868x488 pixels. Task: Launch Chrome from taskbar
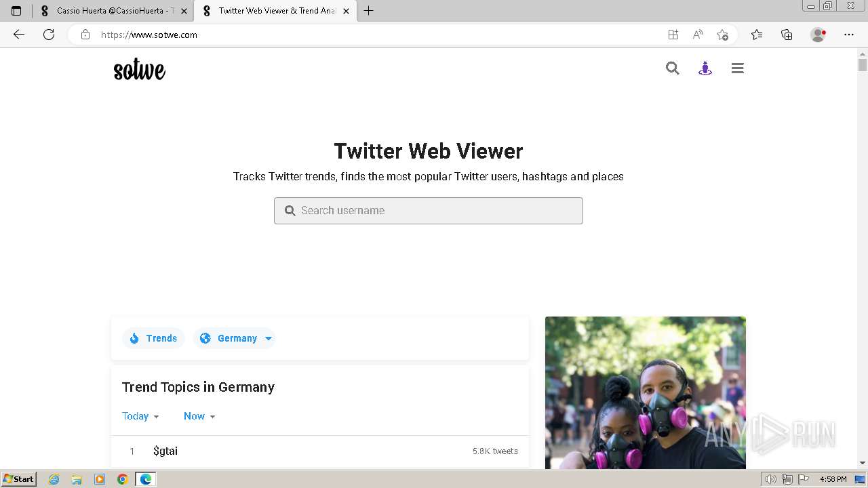(x=123, y=479)
